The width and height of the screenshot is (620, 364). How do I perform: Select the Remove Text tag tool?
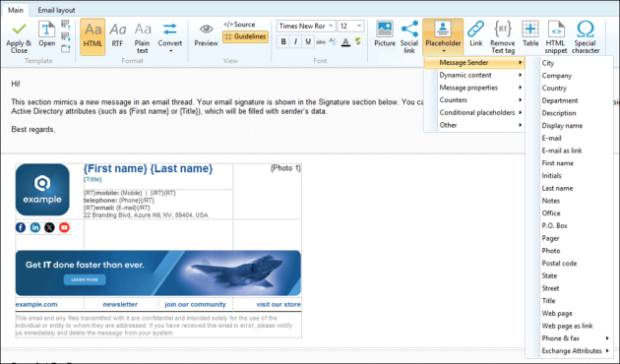click(503, 36)
